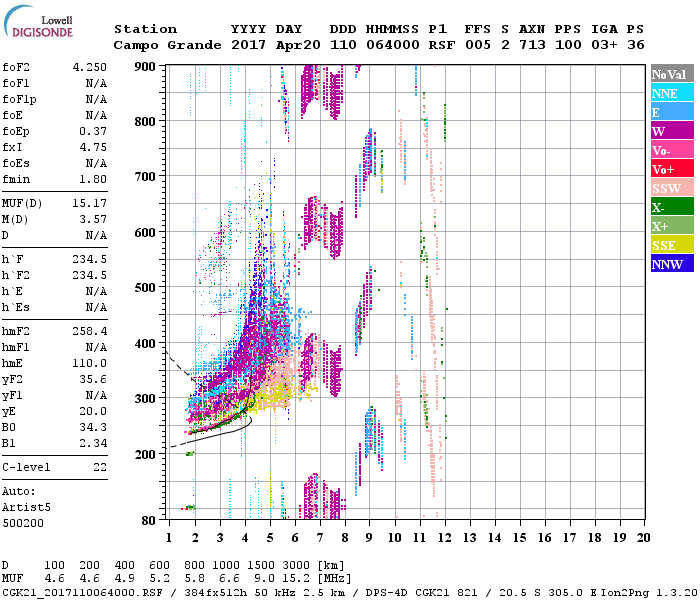Choose the SSE yellow legend swatch
700x600 pixels.
tap(672, 245)
